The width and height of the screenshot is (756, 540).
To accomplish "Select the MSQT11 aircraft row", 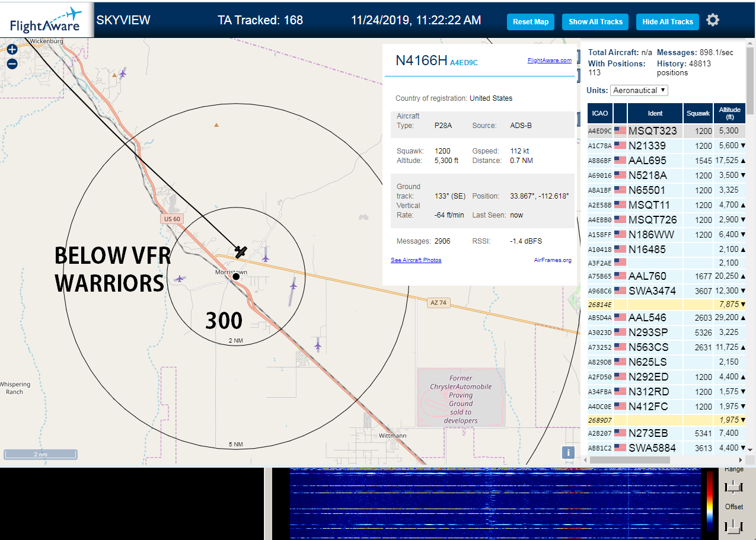I will point(666,205).
